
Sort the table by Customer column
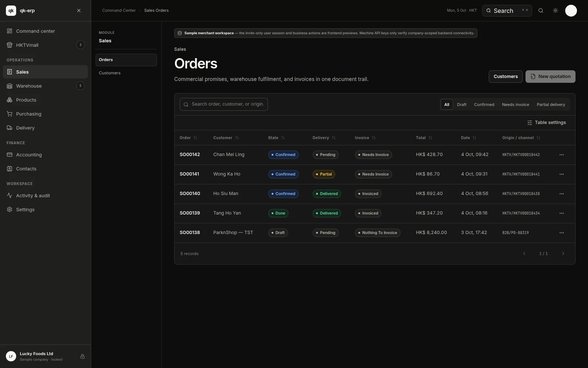(226, 138)
